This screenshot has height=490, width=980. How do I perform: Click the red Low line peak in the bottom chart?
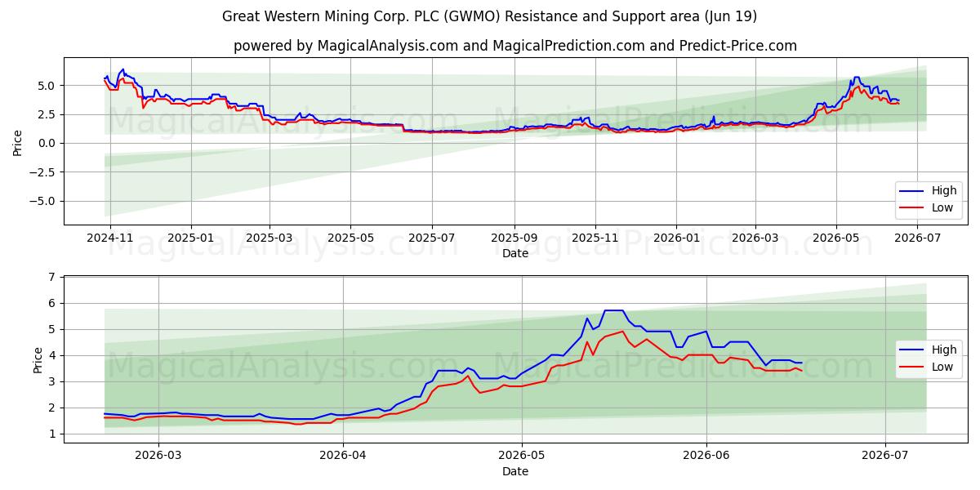click(x=623, y=332)
